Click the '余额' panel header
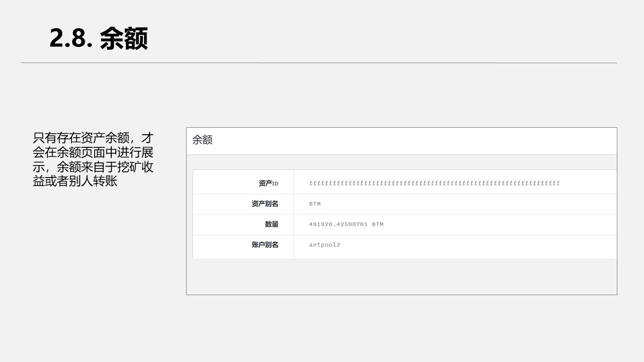This screenshot has width=644, height=362. coord(202,140)
